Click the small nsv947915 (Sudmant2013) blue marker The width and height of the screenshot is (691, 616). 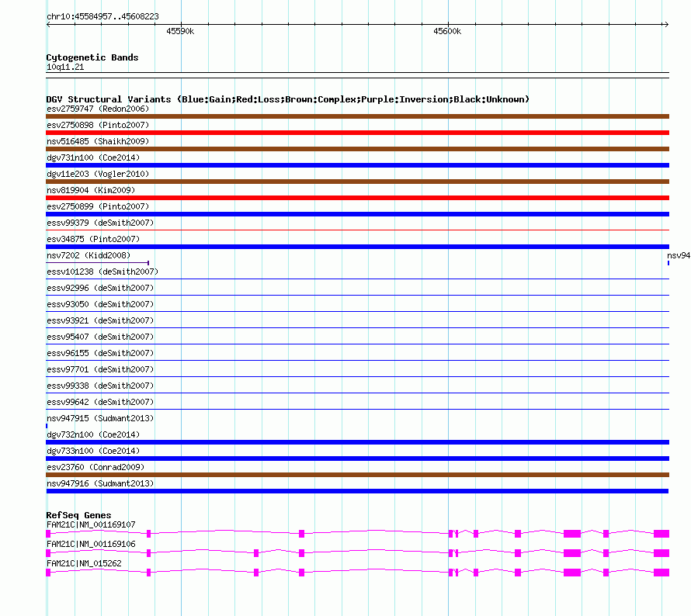pyautogui.click(x=47, y=426)
